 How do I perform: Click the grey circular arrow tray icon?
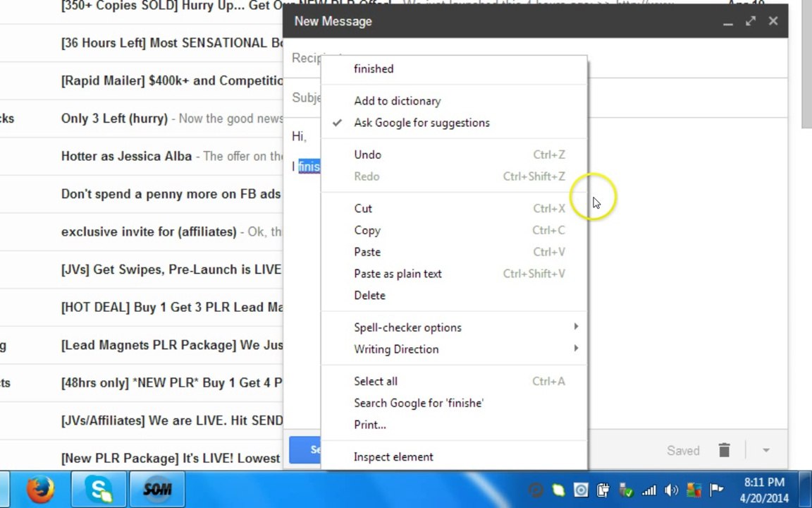click(x=536, y=490)
